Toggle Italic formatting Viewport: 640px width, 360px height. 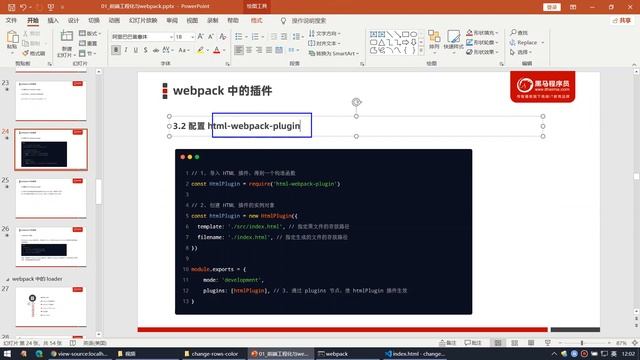pos(126,50)
